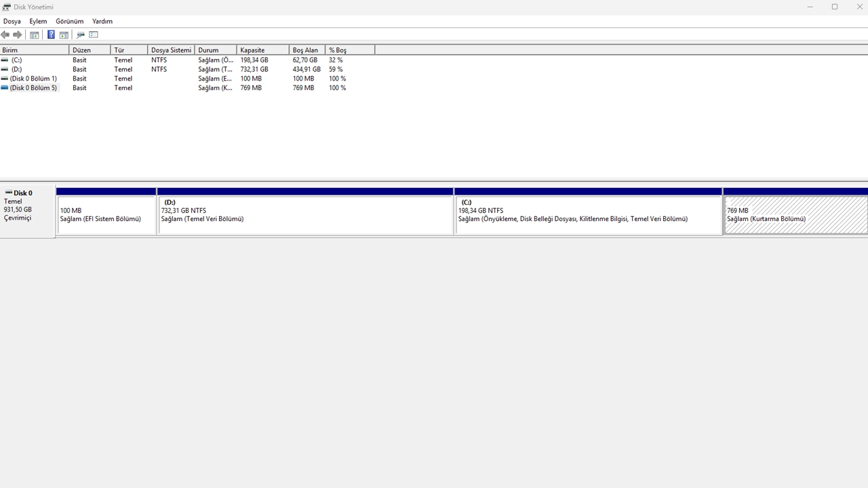868x488 pixels.
Task: Select the 732,31 GB (D:) partition block
Action: [305, 216]
